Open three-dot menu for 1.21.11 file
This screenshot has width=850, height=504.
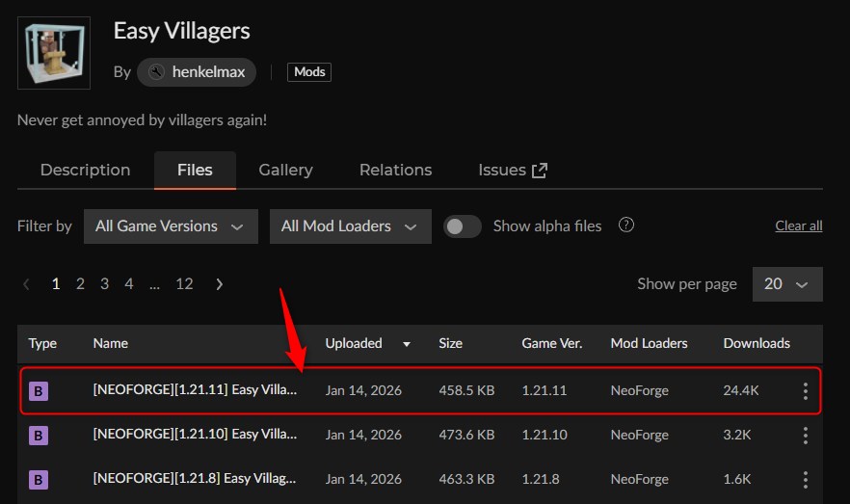(x=806, y=390)
